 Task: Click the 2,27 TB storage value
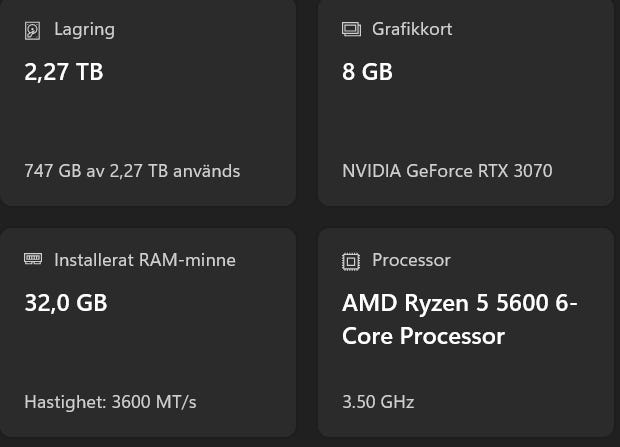[x=64, y=72]
